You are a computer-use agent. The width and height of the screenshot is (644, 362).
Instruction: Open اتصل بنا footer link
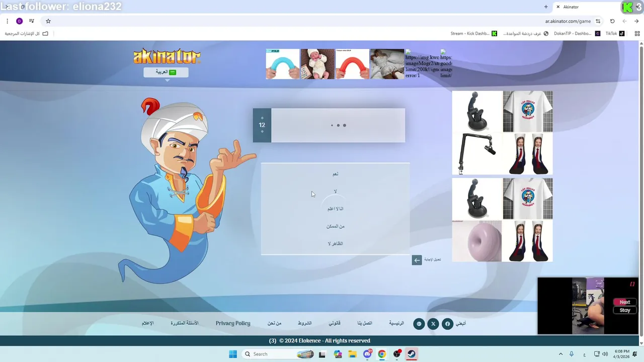coord(365,323)
